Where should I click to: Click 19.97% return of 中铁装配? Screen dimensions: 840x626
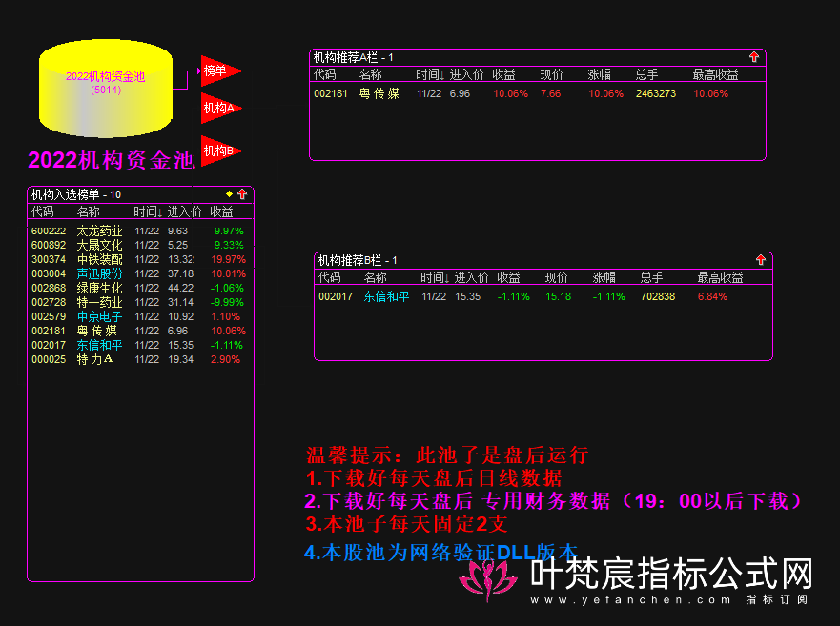pos(229,260)
